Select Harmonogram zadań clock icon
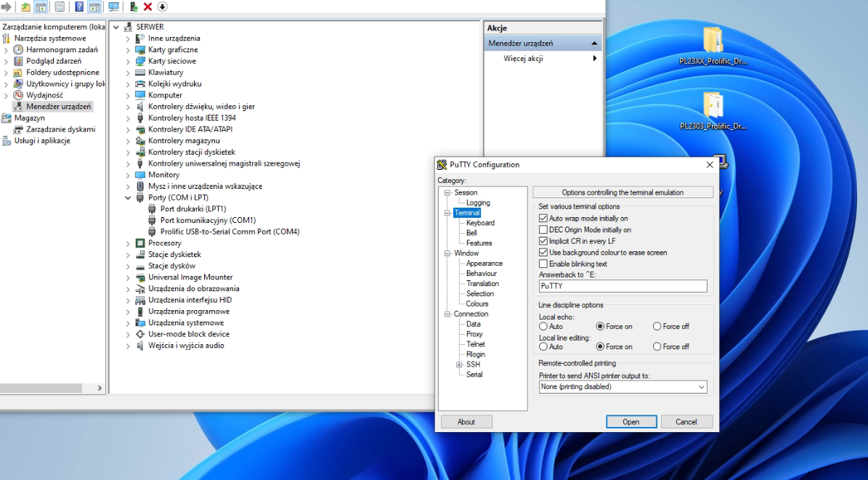868x480 pixels. click(x=18, y=50)
